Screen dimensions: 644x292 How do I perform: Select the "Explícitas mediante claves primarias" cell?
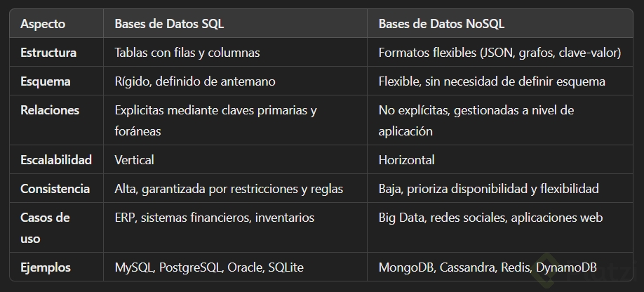[x=216, y=110]
